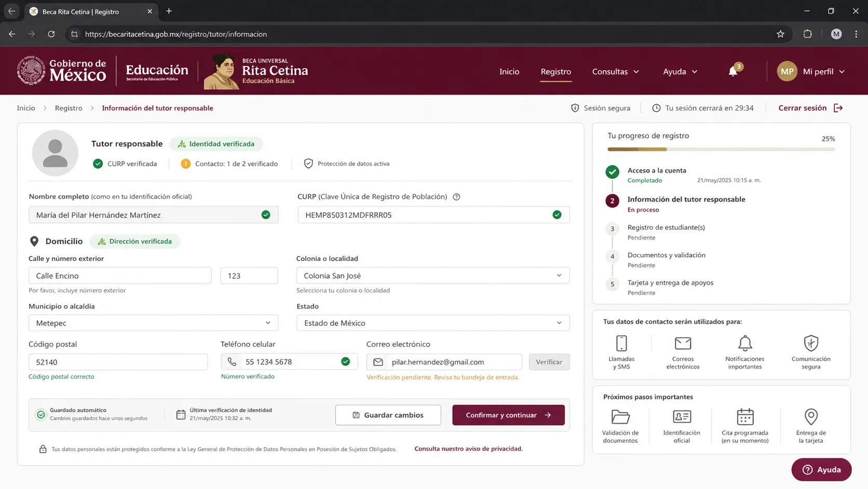Open the notifications bell
The image size is (868, 489).
(733, 71)
